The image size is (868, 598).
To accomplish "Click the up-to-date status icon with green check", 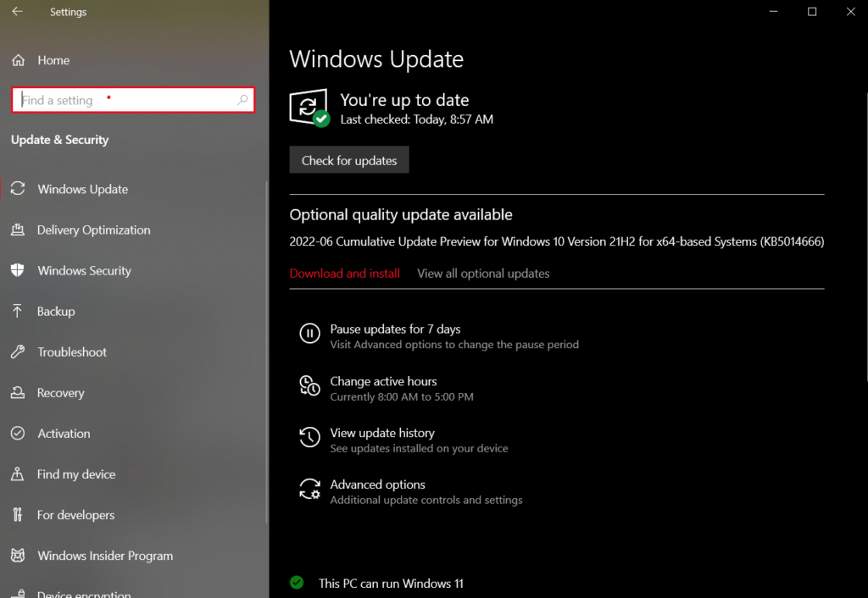I will click(310, 108).
